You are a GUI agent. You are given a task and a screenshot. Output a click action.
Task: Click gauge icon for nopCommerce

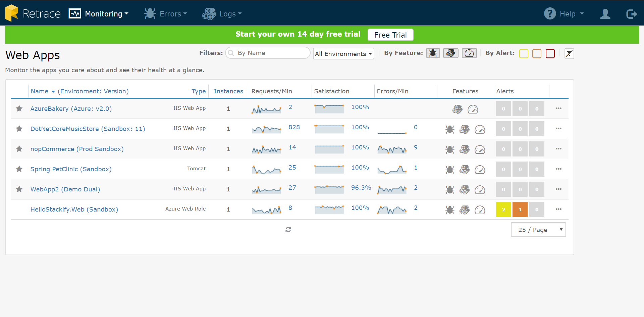(x=480, y=149)
